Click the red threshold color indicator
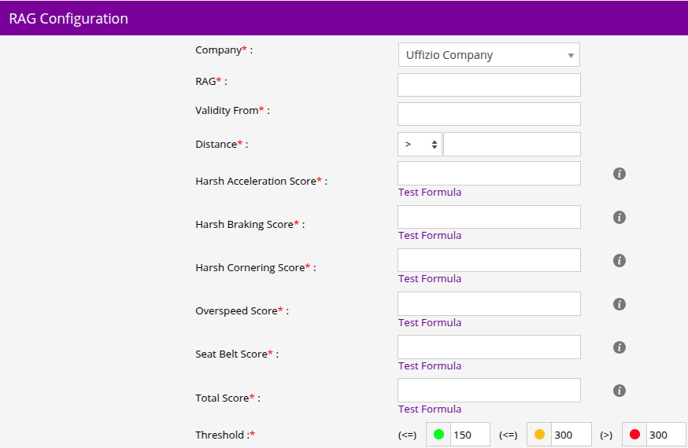The image size is (688, 448). point(635,435)
